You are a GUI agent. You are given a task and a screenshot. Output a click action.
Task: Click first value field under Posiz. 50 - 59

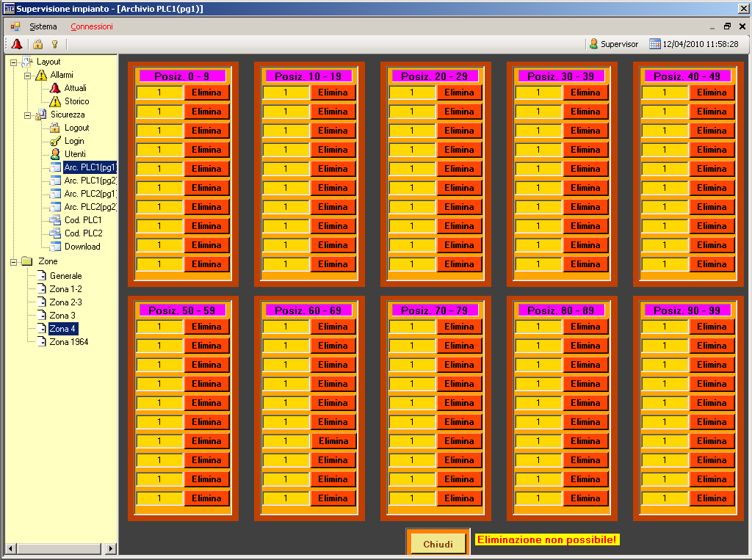(x=159, y=327)
